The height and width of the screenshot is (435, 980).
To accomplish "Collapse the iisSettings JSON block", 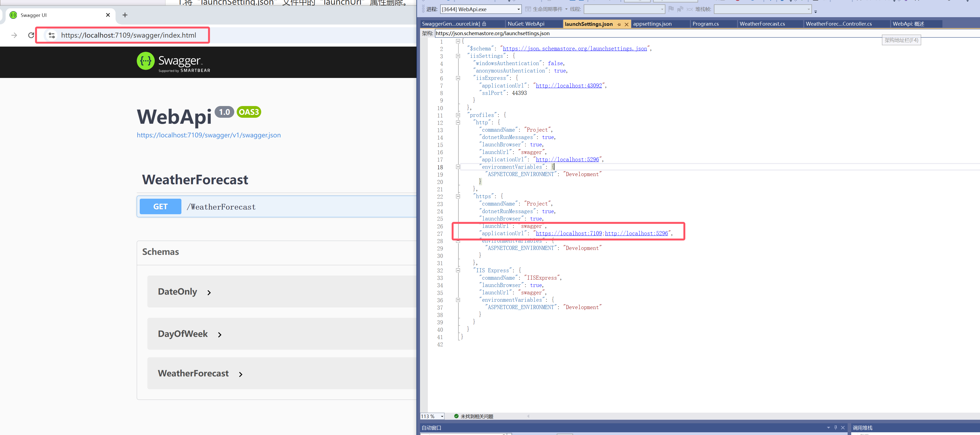I will tap(458, 56).
